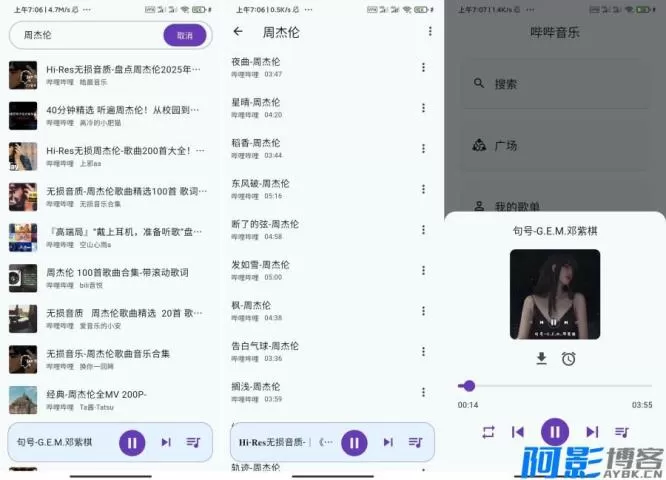Open the overflow menu at top of 周杰伦 page
Viewport: 666px width, 480px height.
tap(430, 32)
